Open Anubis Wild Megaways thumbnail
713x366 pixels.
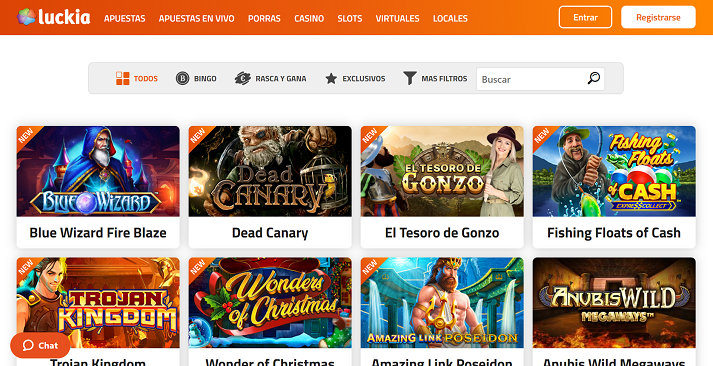point(614,303)
